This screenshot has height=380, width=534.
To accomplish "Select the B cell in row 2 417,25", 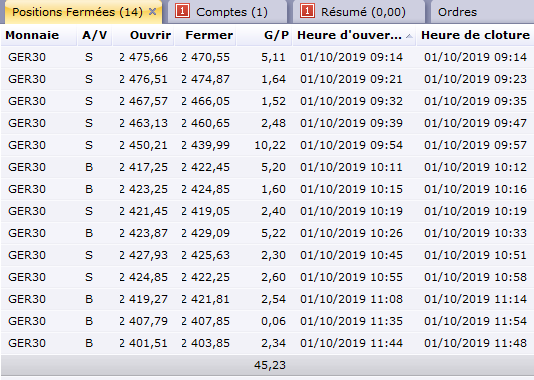I will point(89,167).
